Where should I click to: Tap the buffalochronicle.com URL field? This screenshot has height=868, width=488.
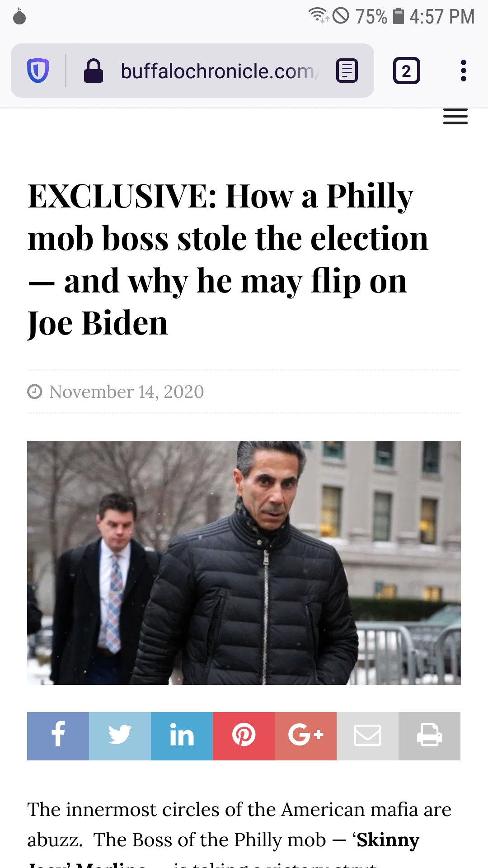[220, 71]
